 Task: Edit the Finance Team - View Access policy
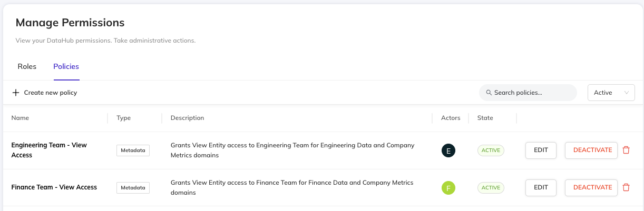(x=541, y=187)
